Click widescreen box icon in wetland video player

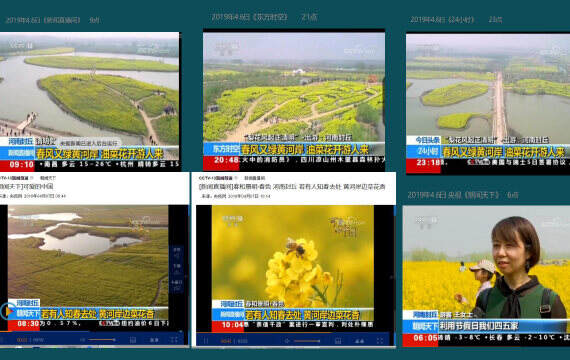133,340
